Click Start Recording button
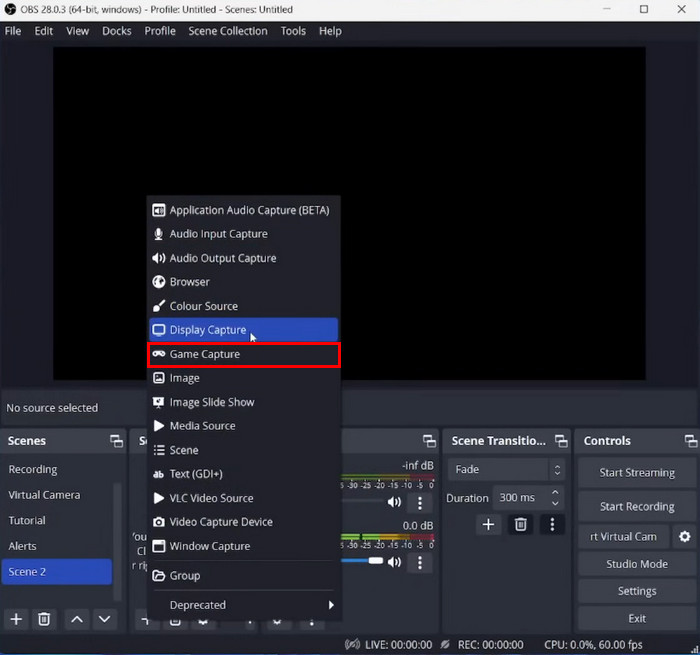The width and height of the screenshot is (700, 655). (637, 507)
